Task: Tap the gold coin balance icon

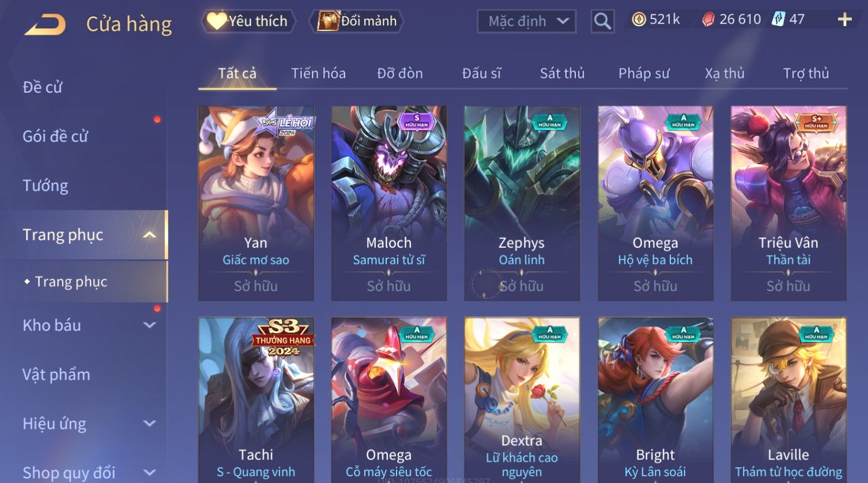Action: pyautogui.click(x=638, y=20)
